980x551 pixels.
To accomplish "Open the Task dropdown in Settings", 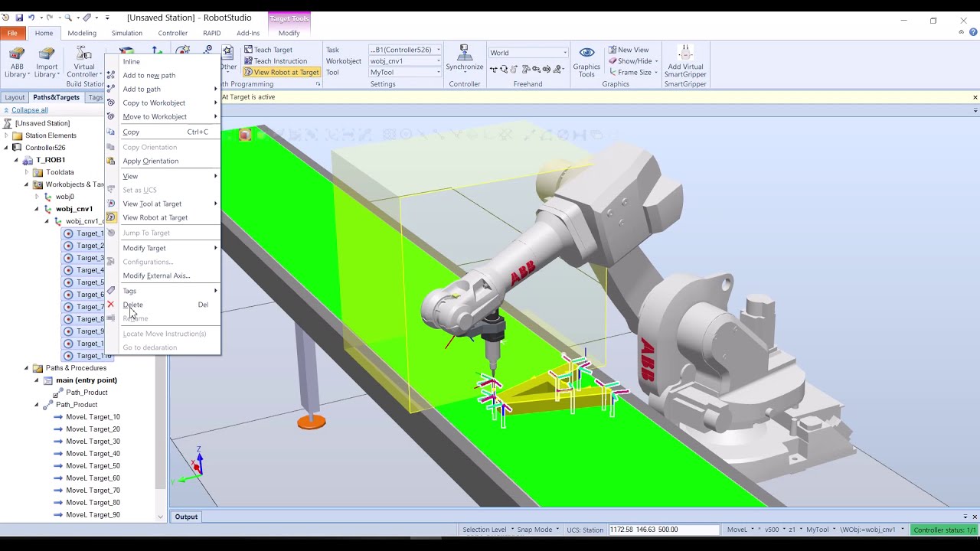I will pos(405,50).
